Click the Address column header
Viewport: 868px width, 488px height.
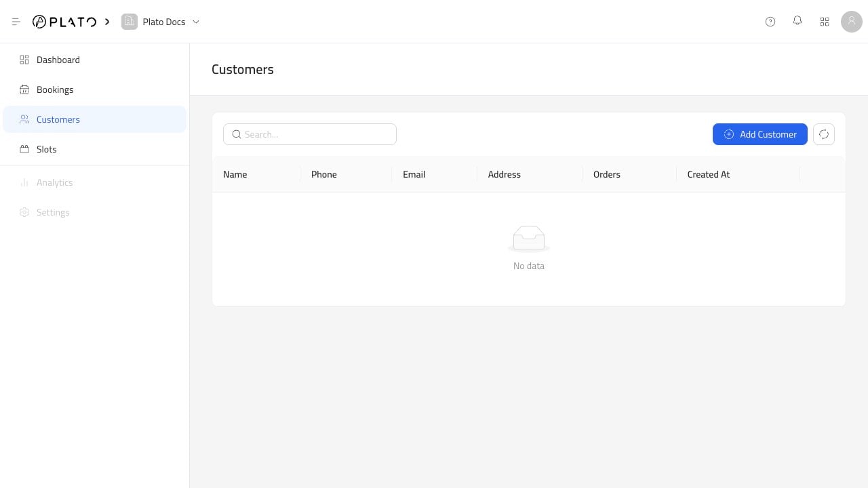(x=530, y=174)
